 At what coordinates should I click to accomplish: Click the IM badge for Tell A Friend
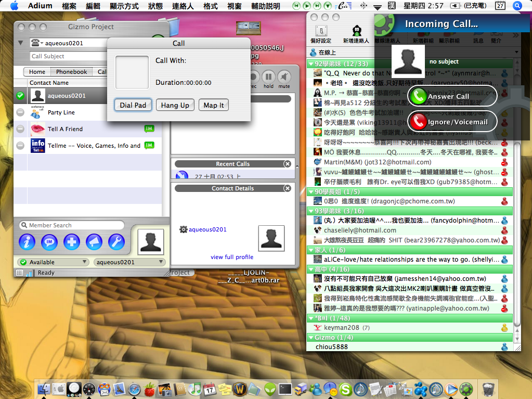pos(149,128)
